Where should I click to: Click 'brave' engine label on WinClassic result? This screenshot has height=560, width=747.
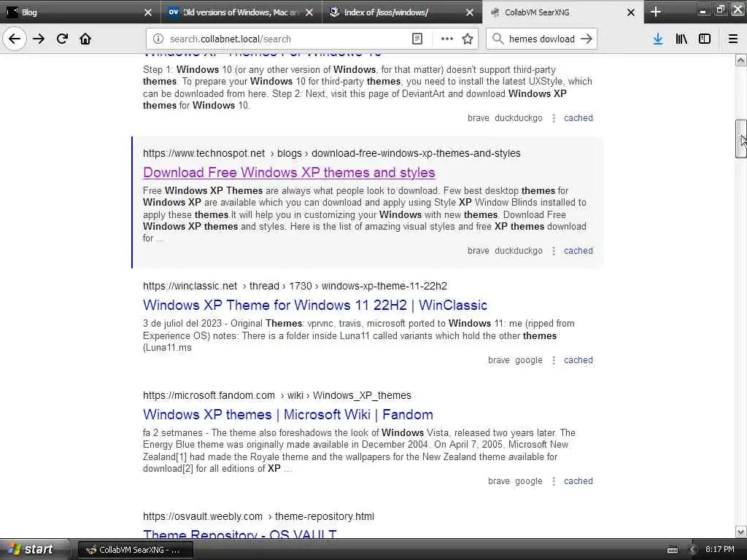tap(499, 360)
